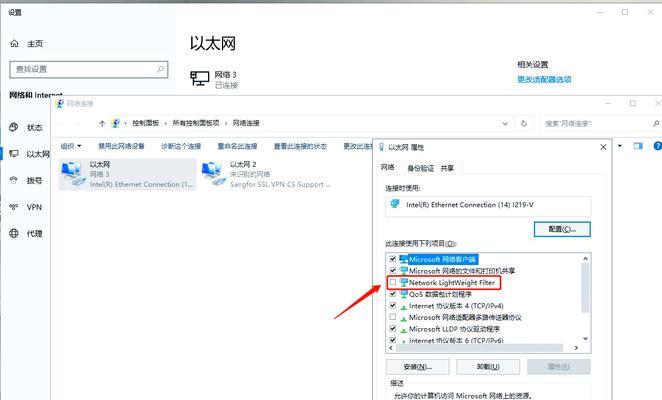Screen dimensions: 662x400
Task: Enable Microsoft 网络适配器多路传送器协议 checkbox
Action: 393,317
